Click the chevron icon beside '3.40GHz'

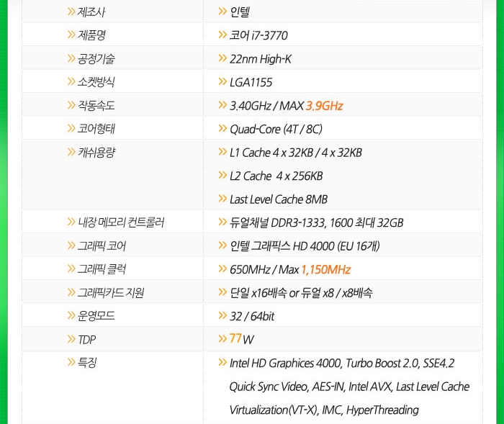(222, 105)
